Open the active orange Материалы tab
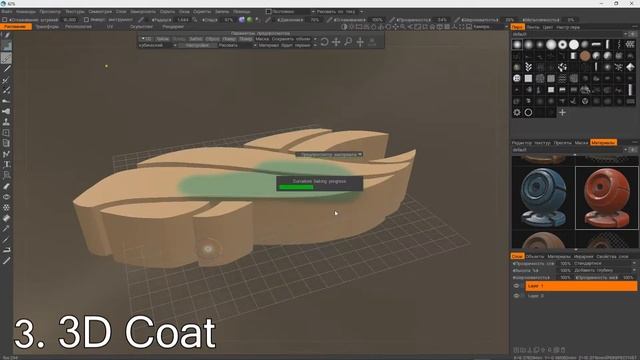640x360 pixels. click(x=603, y=142)
